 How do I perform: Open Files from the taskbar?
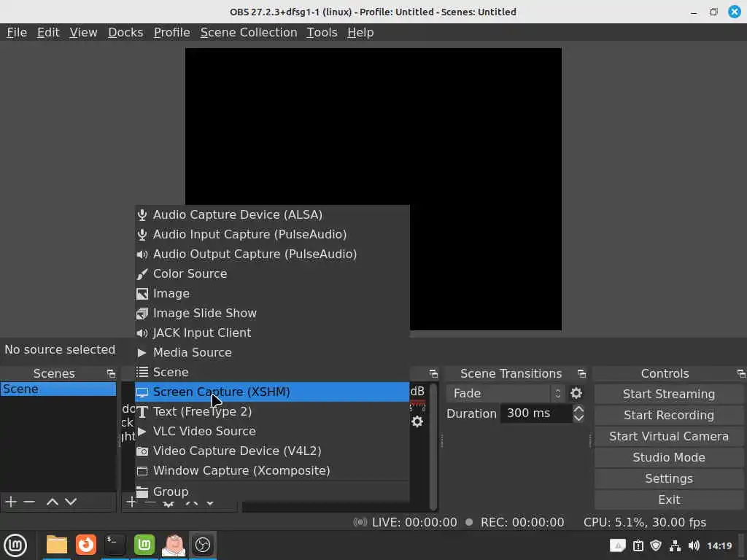[x=56, y=545]
